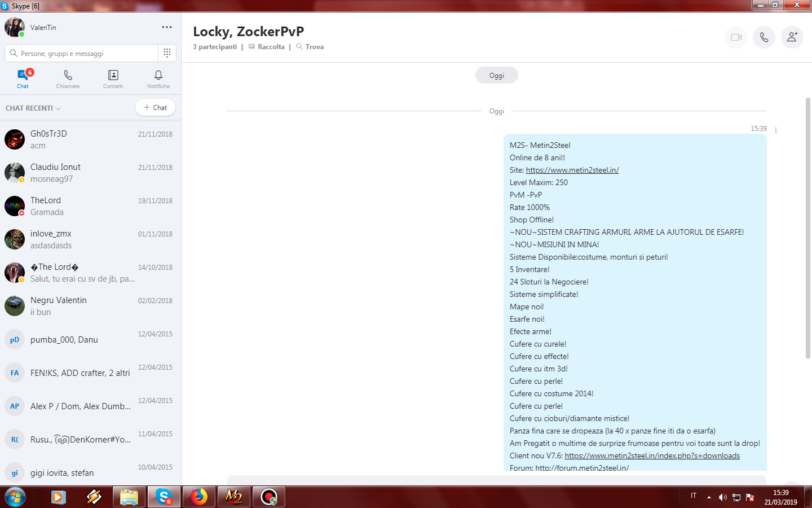812x508 pixels.
Task: Click the AP group avatar circle
Action: (x=15, y=406)
